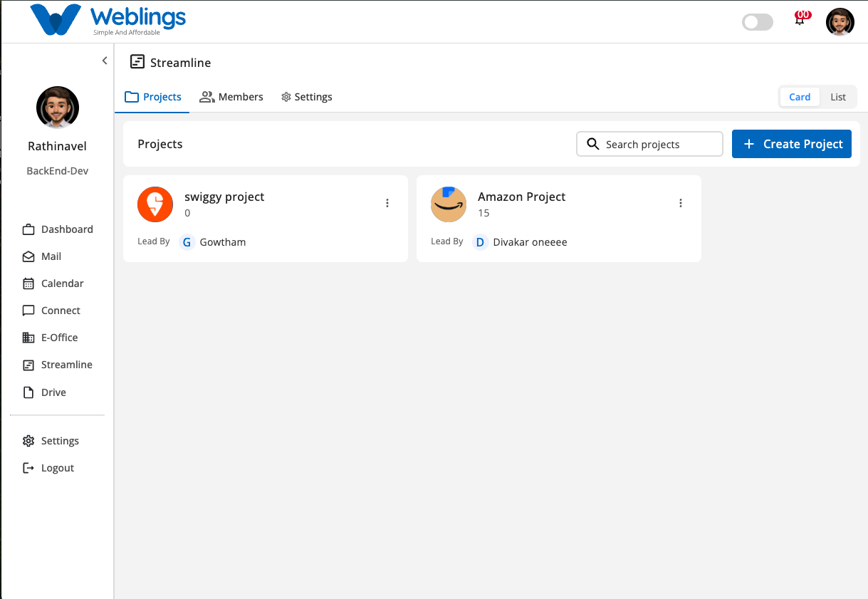This screenshot has height=599, width=868.
Task: Go to Mail in the sidebar
Action: tap(42, 256)
